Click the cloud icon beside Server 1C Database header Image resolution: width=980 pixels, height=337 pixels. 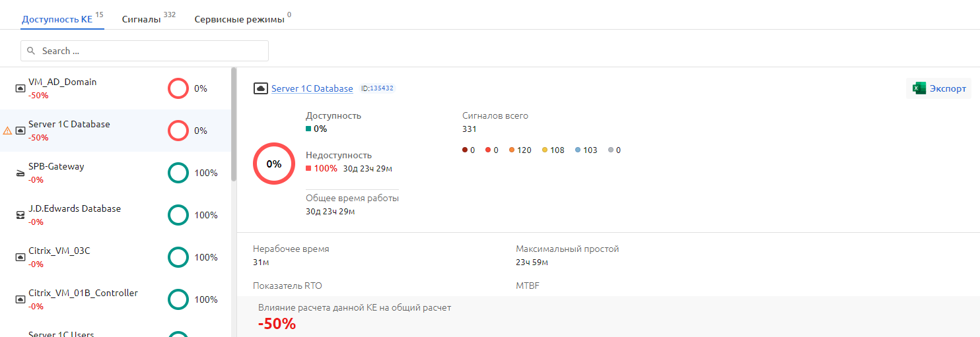tap(260, 88)
